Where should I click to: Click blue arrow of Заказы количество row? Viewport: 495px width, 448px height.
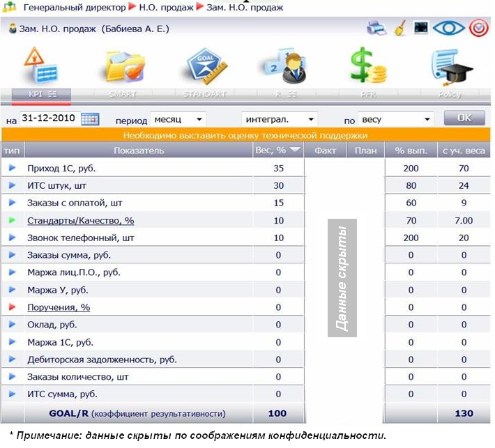point(12,376)
